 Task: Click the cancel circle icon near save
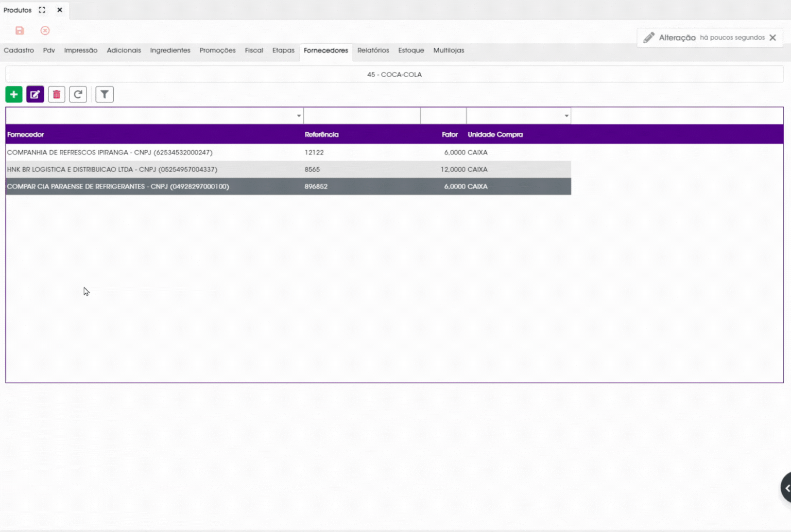(45, 30)
